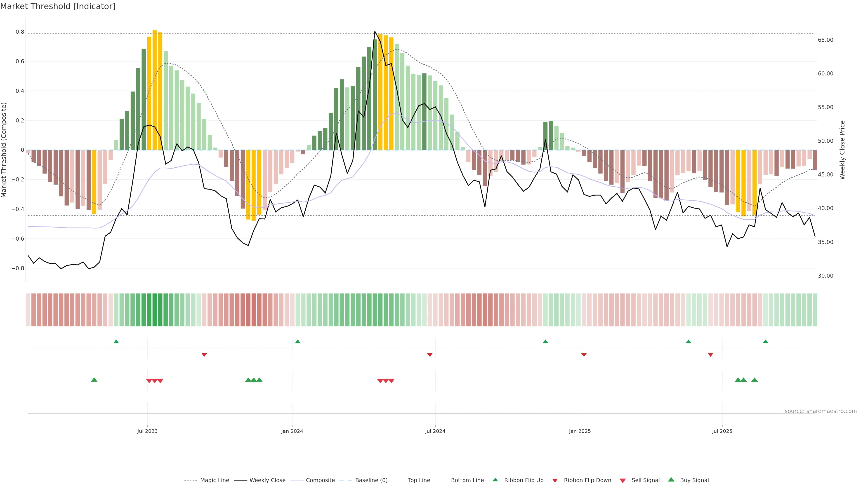Click Baseline (0) legend entry
This screenshot has width=868, height=488.
tap(371, 480)
